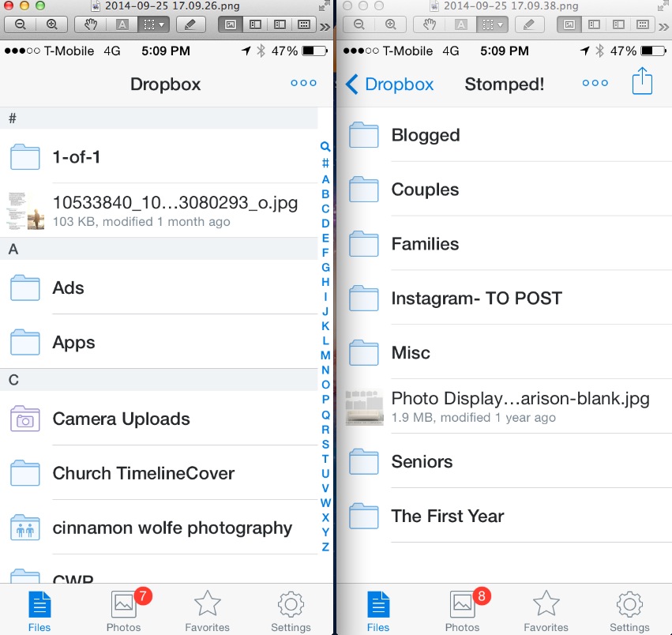Select Files tab on left Dropbox screen
The image size is (672, 635).
[39, 612]
